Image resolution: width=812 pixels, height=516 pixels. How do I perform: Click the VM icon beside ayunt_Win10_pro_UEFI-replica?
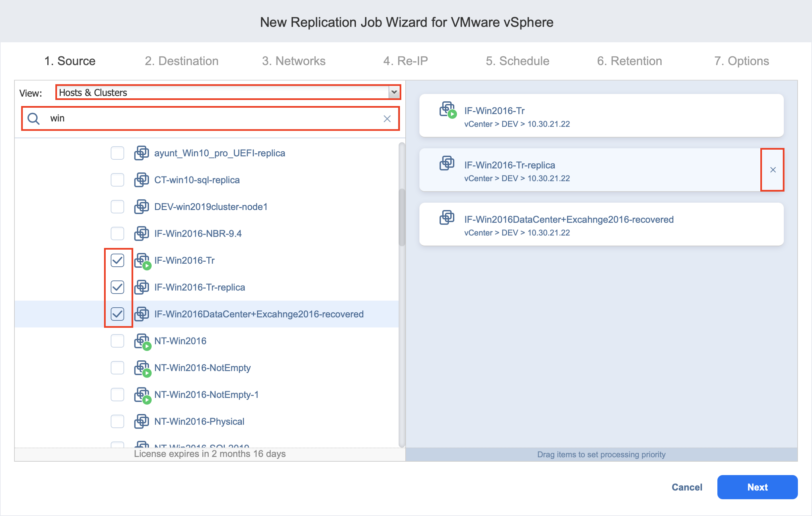tap(142, 153)
